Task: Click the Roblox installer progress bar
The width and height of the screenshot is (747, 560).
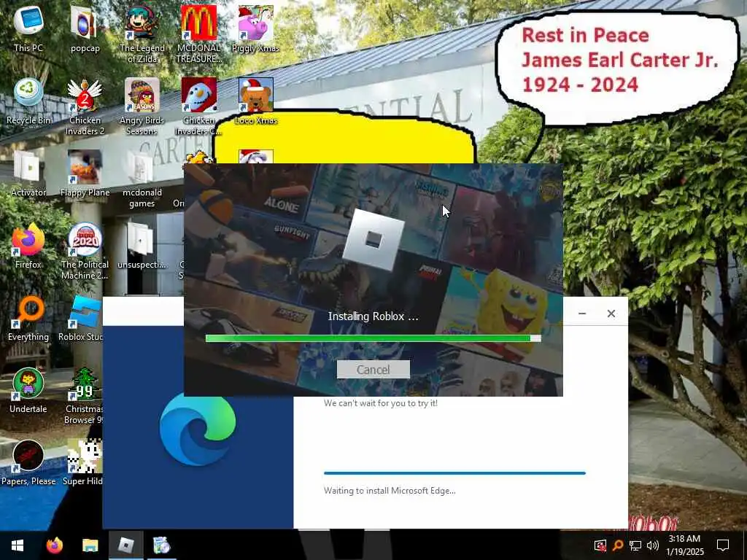Action: click(x=373, y=338)
